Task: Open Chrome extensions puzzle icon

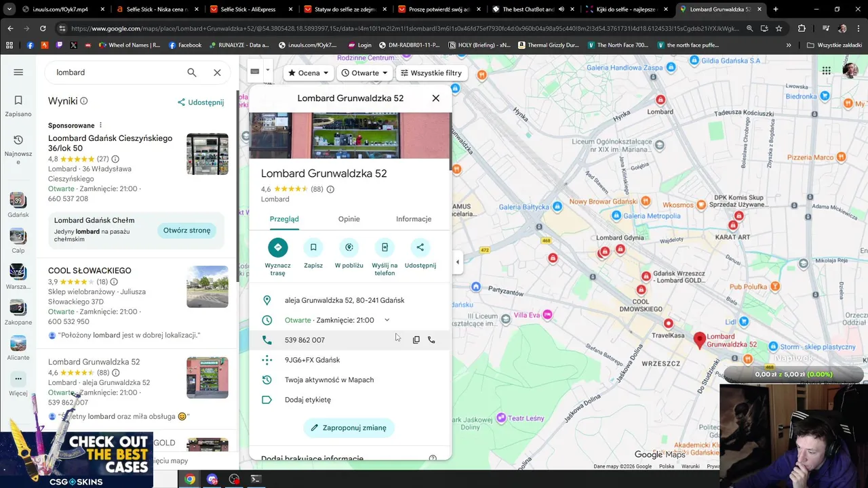Action: (802, 28)
